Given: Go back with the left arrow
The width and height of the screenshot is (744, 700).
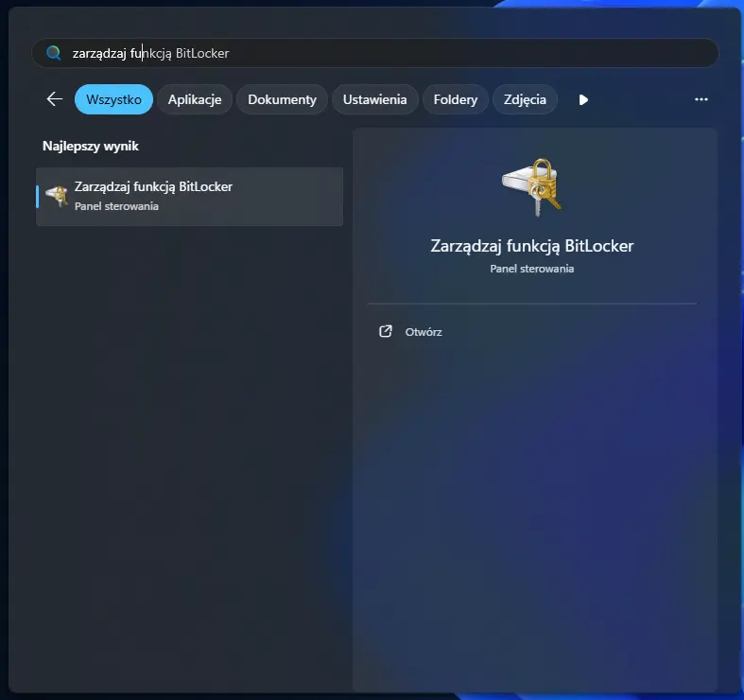Looking at the screenshot, I should [55, 99].
